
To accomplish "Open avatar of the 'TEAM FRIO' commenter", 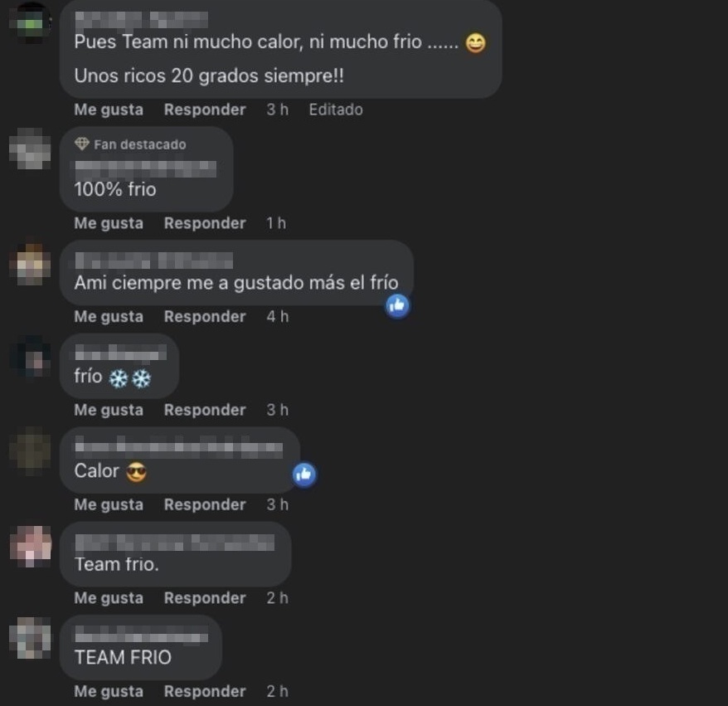I will 31,638.
